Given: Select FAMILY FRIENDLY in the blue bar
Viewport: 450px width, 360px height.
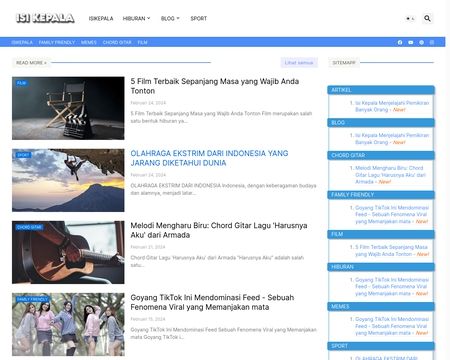Looking at the screenshot, I should coord(57,42).
